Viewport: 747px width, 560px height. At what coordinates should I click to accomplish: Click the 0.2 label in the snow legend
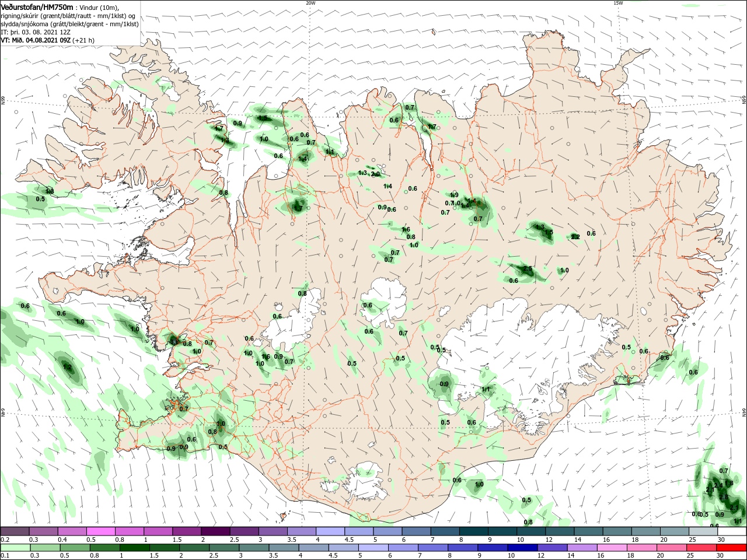point(5,540)
